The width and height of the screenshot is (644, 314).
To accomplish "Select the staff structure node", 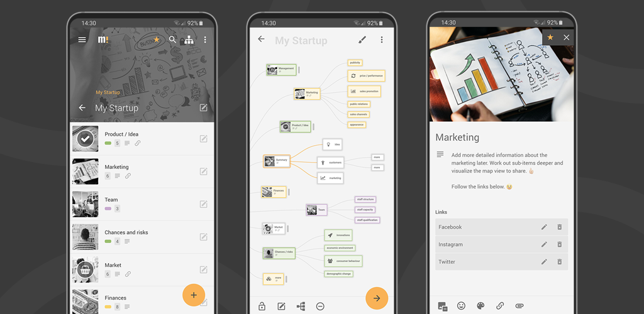I will tap(365, 199).
